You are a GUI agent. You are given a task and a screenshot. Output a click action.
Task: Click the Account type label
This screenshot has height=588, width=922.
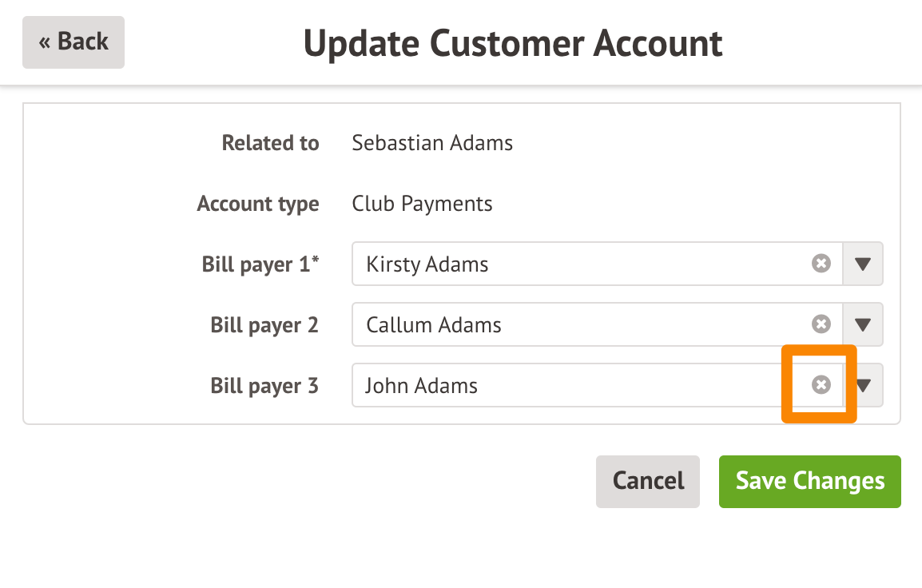point(258,204)
